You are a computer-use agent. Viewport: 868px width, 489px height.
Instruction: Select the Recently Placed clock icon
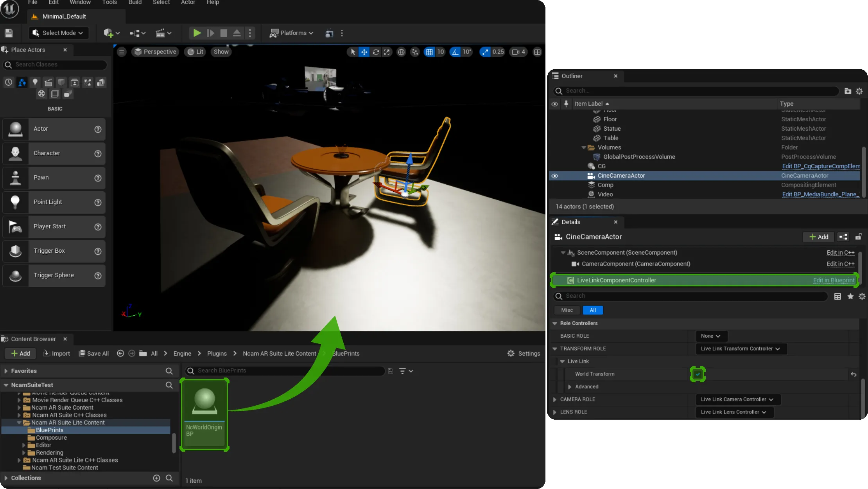coord(9,82)
